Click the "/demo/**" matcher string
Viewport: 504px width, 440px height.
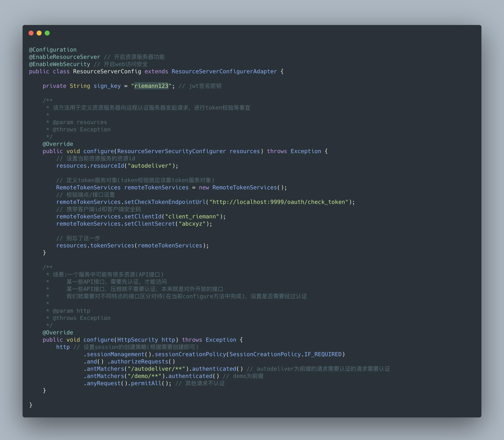(x=145, y=376)
